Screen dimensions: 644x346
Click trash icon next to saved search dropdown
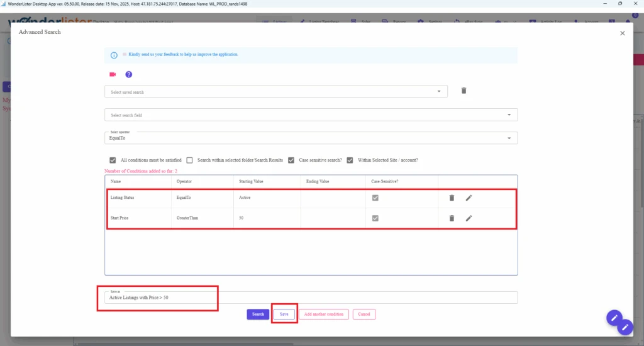tap(464, 91)
